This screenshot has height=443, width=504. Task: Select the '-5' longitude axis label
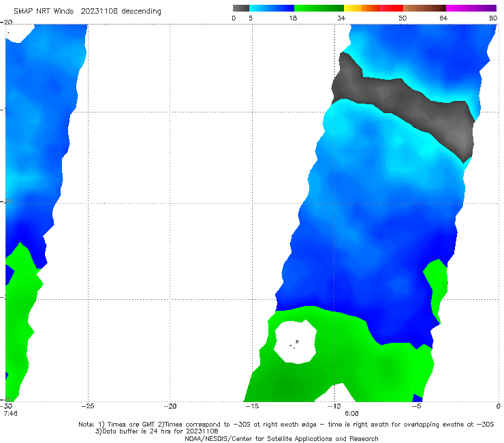coord(416,406)
